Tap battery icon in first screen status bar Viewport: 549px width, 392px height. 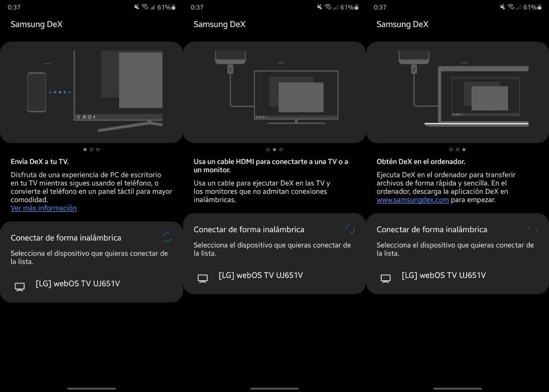pos(173,7)
